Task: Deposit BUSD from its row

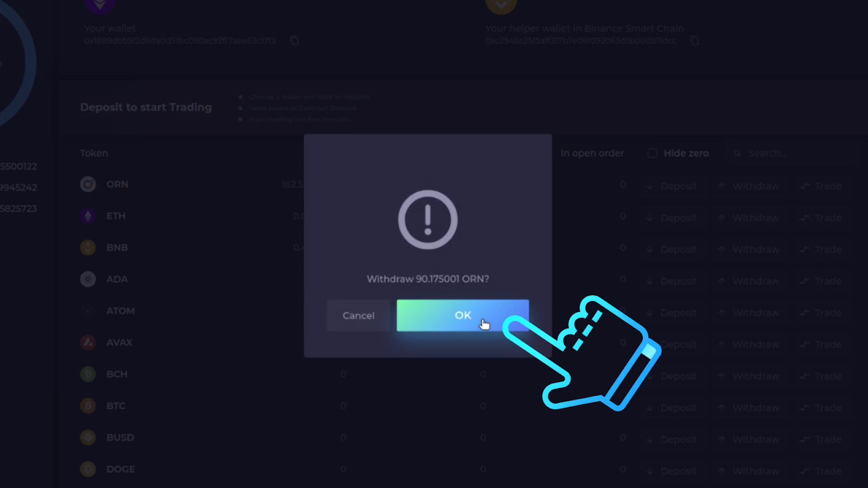Action: [672, 440]
